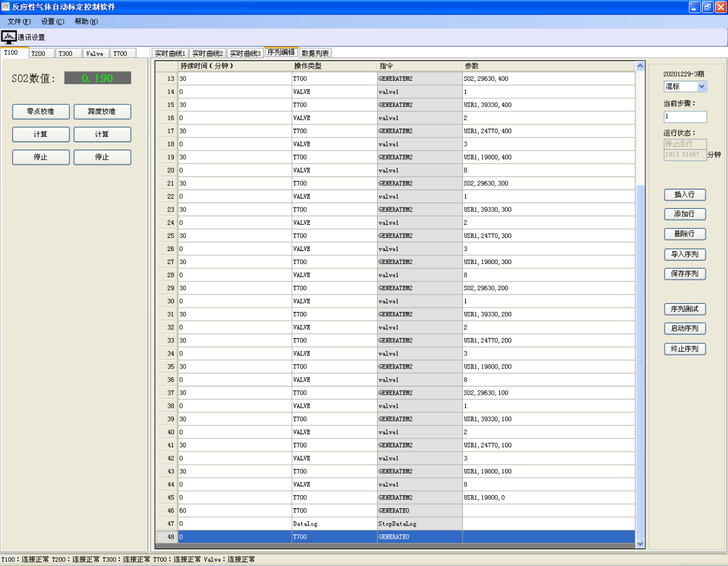Click the 通讯设置 monitor icon
Screen dimensions: 728x566
point(9,37)
